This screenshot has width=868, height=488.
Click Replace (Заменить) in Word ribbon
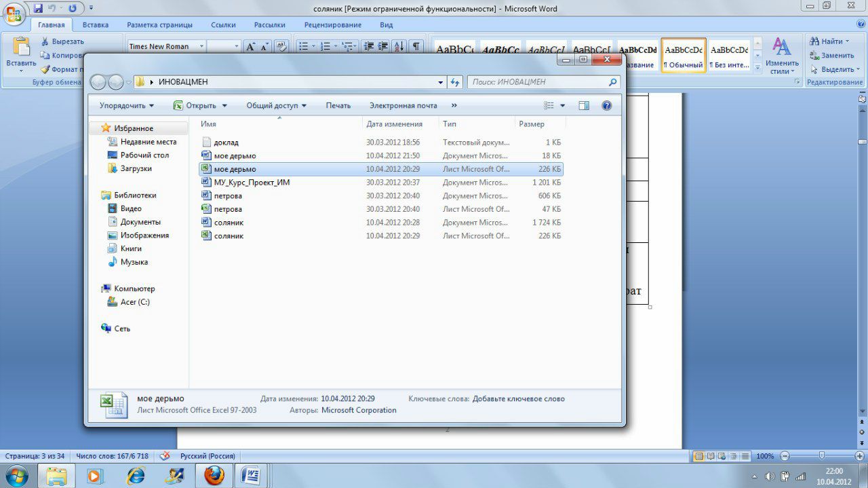pyautogui.click(x=831, y=55)
